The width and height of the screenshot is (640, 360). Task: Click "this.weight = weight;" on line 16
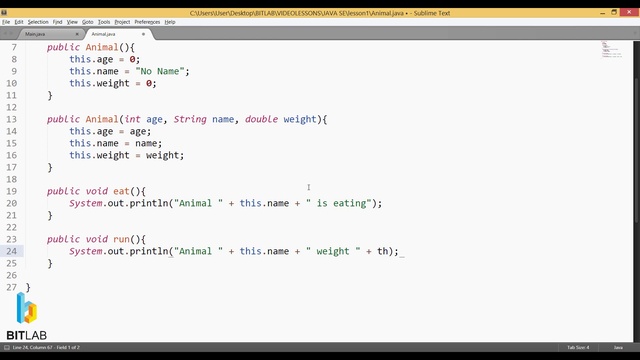[127, 156]
